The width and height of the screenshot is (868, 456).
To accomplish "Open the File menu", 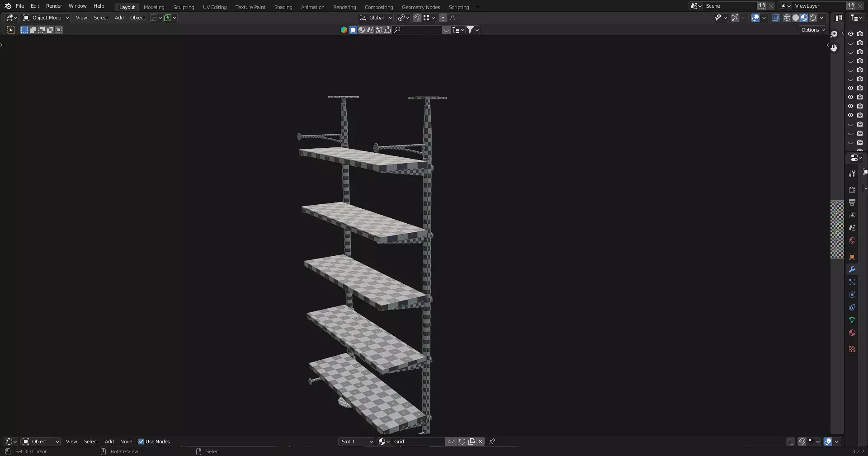I will point(20,6).
